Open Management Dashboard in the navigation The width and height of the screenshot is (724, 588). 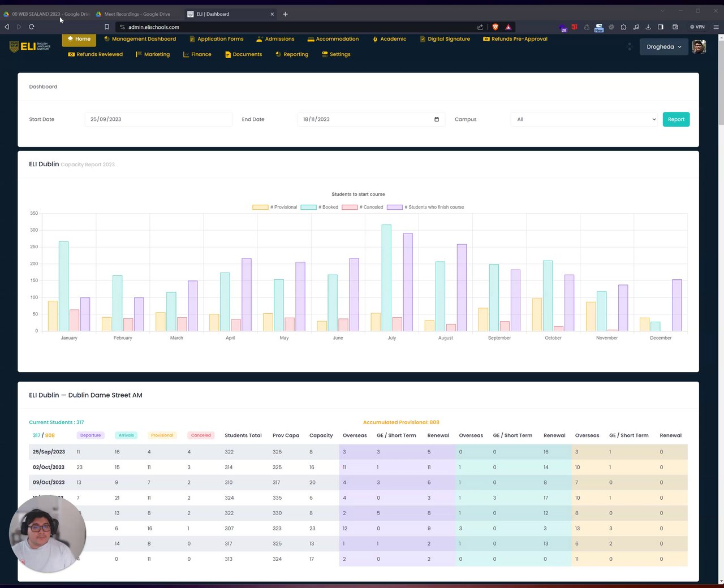tap(140, 39)
